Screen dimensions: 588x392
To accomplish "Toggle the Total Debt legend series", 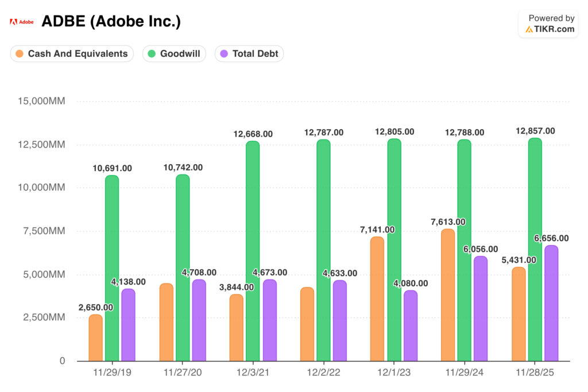I will tap(249, 54).
